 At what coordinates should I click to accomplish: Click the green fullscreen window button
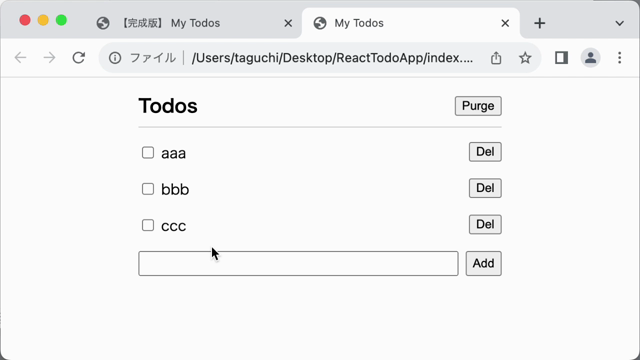point(61,20)
